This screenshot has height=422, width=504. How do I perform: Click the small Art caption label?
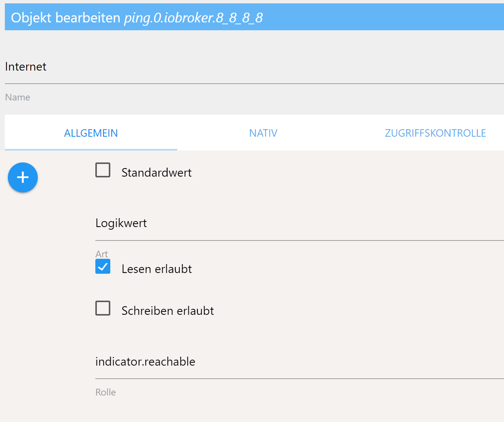coord(102,254)
